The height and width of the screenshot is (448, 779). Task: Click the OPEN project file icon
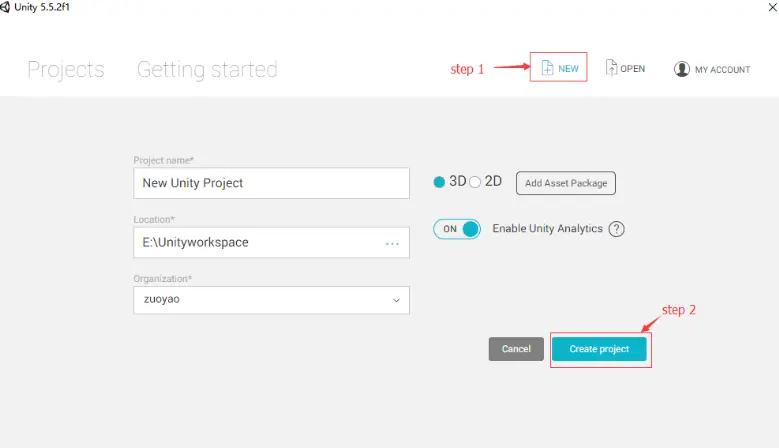(x=611, y=67)
